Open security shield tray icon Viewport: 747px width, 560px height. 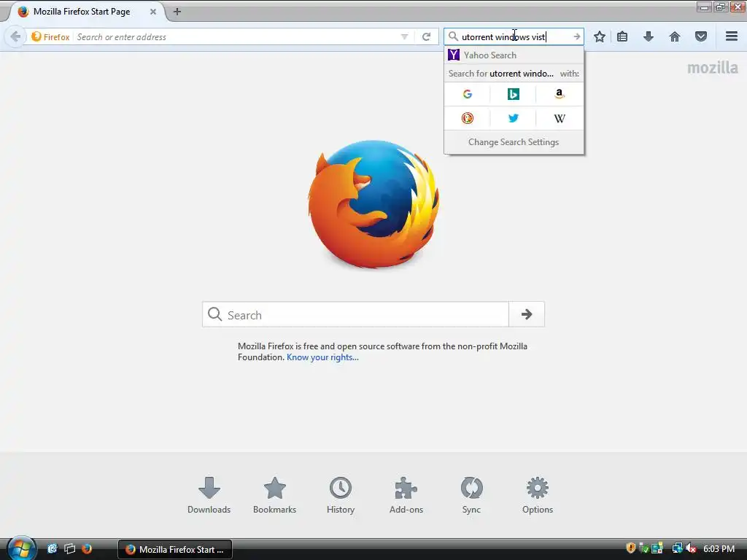pyautogui.click(x=631, y=548)
